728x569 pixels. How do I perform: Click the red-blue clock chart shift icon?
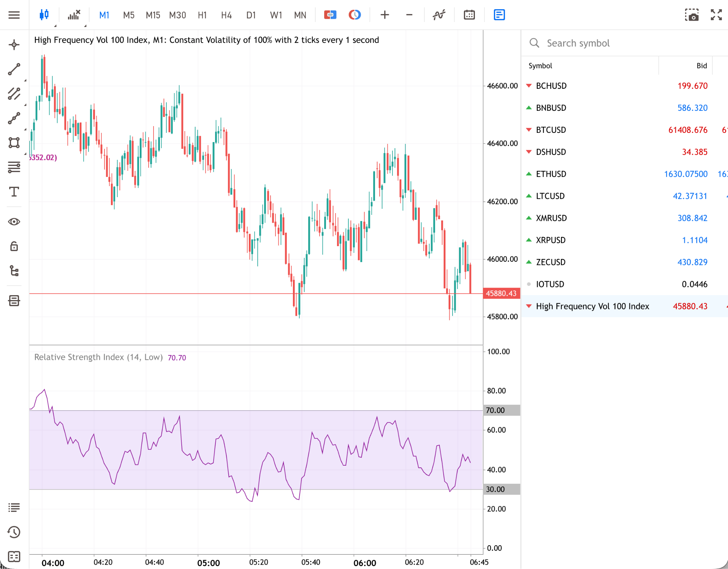(x=355, y=15)
